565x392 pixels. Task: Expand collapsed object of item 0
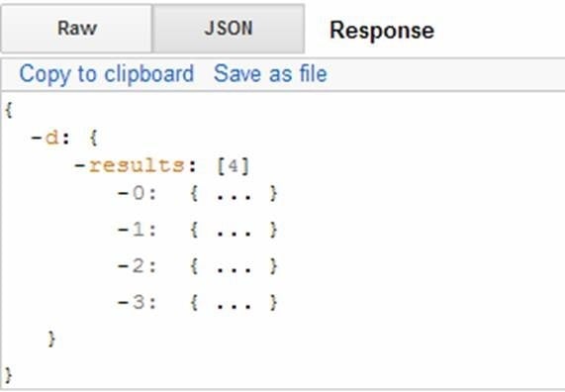point(234,194)
